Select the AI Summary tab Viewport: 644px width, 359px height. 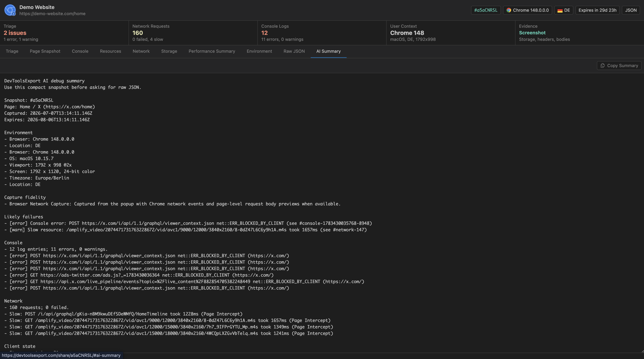328,51
